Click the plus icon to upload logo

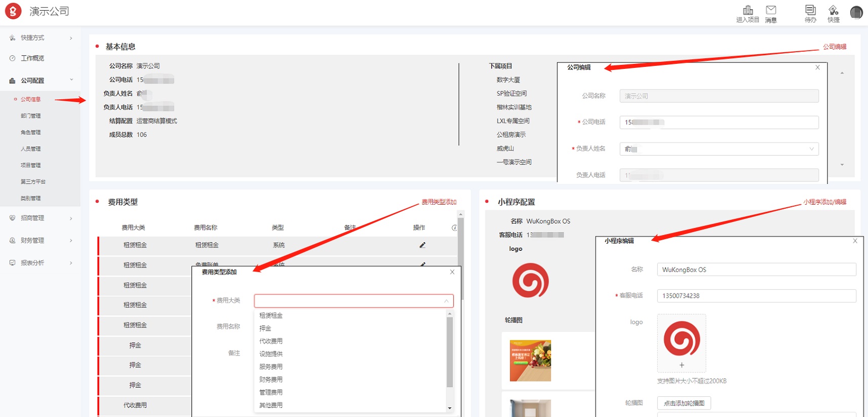coord(682,365)
